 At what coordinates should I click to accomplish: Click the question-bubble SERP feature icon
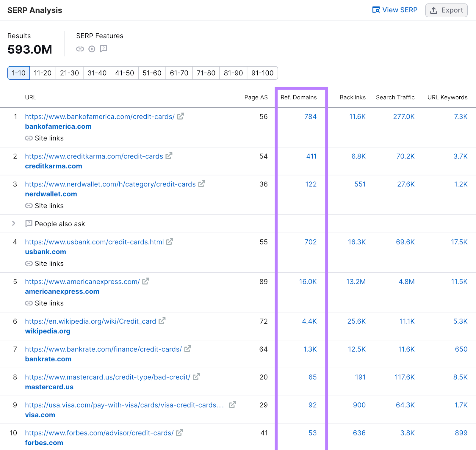click(104, 49)
